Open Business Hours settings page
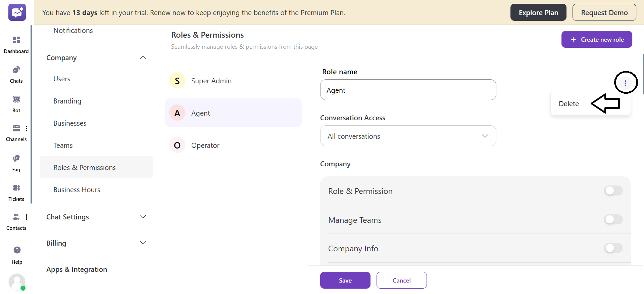The width and height of the screenshot is (644, 294). coord(77,190)
